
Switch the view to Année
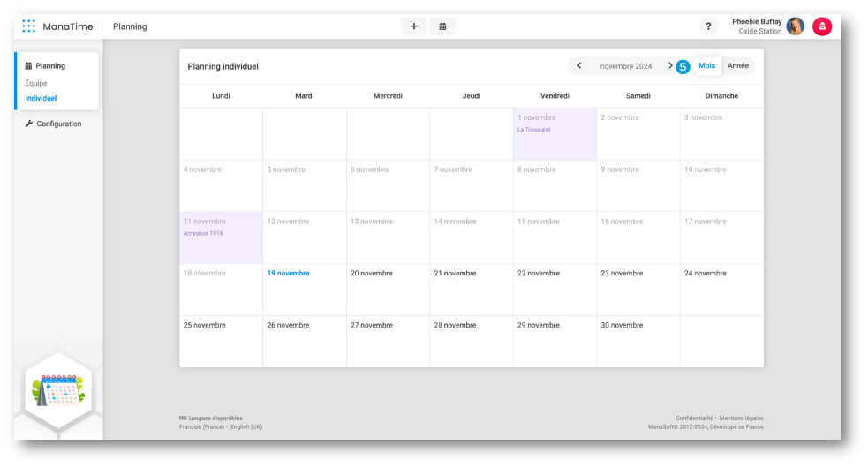738,66
